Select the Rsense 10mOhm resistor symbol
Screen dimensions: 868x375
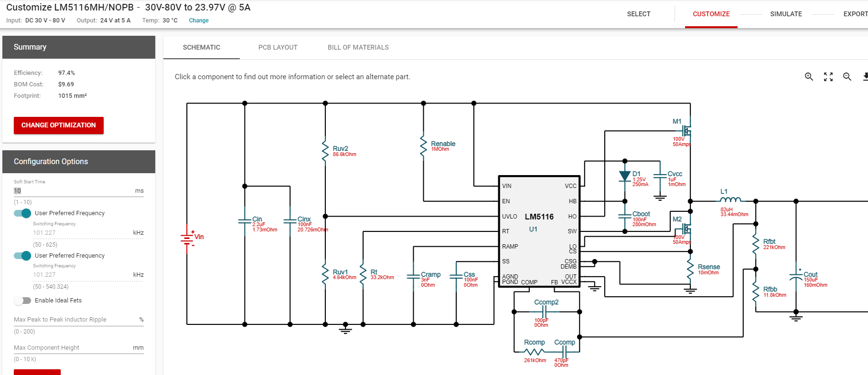click(690, 270)
